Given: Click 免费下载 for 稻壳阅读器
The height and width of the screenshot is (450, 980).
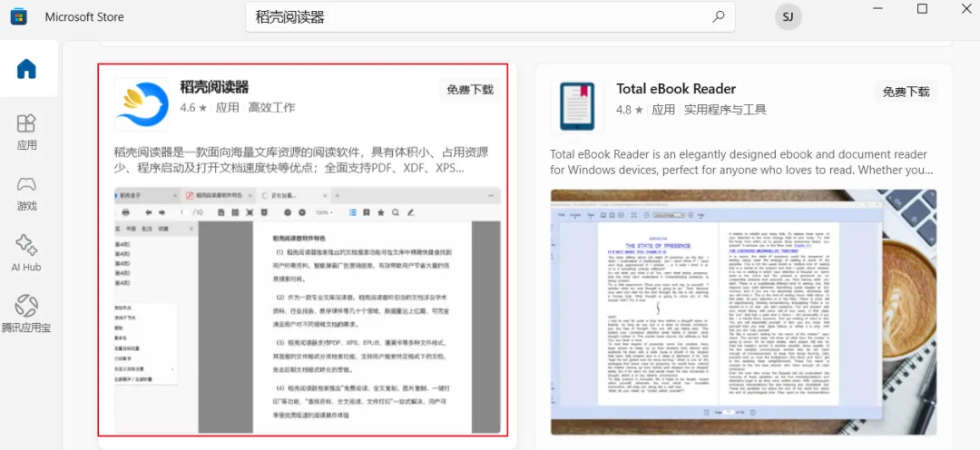Looking at the screenshot, I should click(470, 90).
